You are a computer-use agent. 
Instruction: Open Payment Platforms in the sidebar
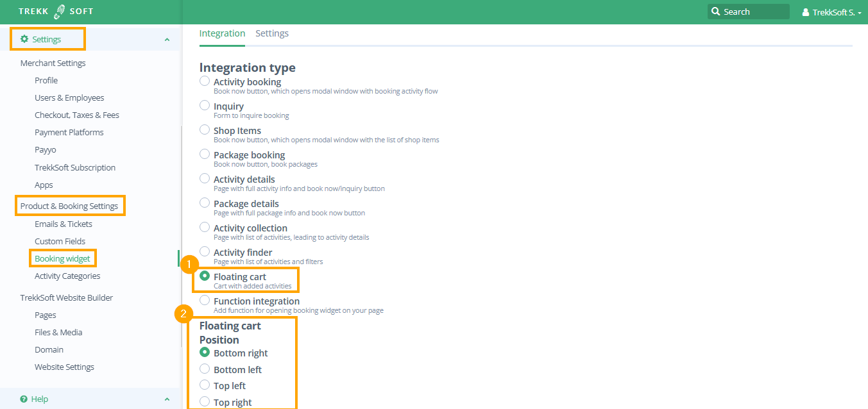click(x=69, y=132)
